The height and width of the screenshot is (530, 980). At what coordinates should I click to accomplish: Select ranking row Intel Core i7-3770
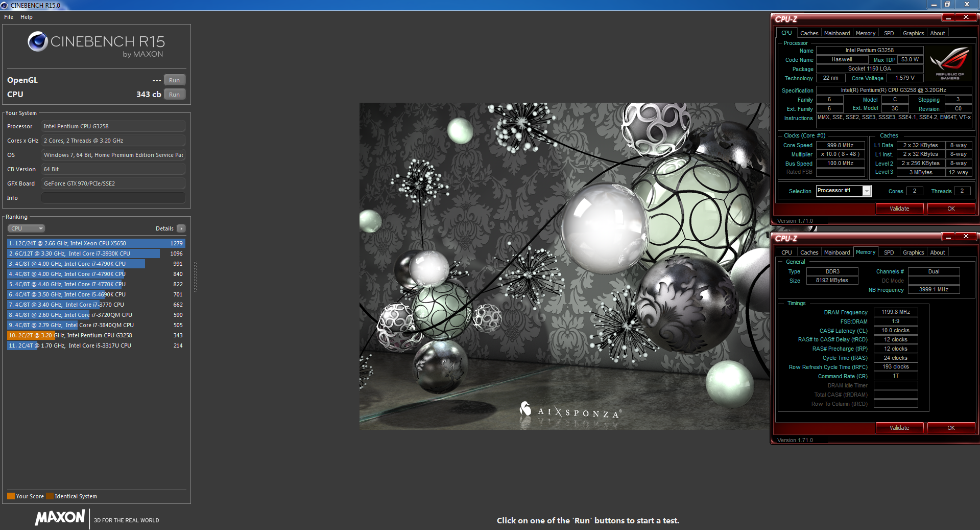[x=96, y=305]
